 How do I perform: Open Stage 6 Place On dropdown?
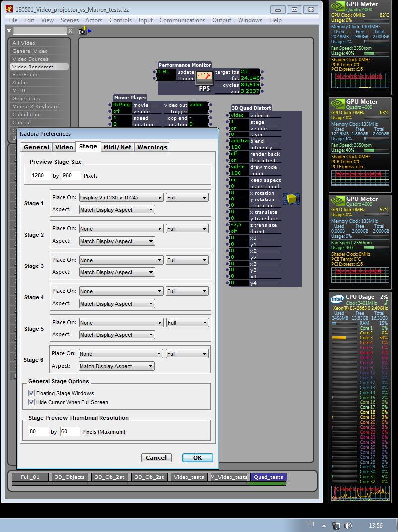(x=121, y=353)
